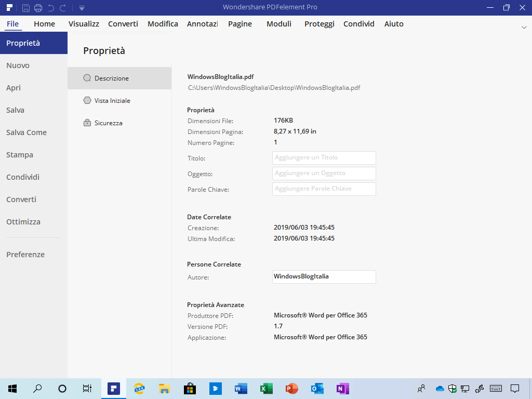
Task: Click the Undo arrow icon
Action: tap(51, 7)
